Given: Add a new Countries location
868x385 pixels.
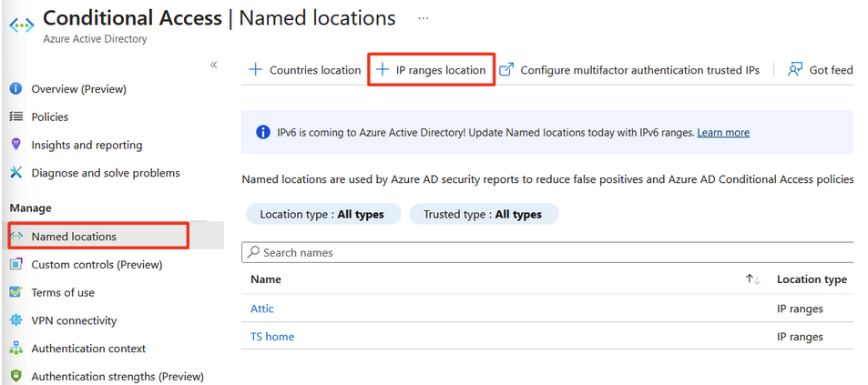Looking at the screenshot, I should coord(305,70).
